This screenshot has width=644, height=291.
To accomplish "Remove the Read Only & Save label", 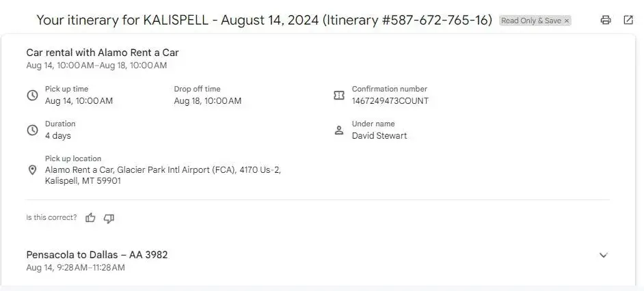I will pyautogui.click(x=567, y=21).
